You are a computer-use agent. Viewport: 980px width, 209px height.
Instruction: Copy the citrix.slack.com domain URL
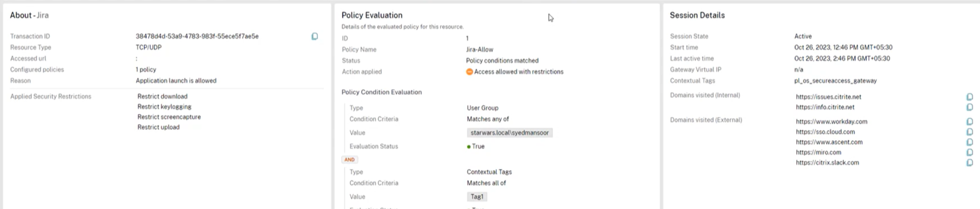[x=969, y=163]
